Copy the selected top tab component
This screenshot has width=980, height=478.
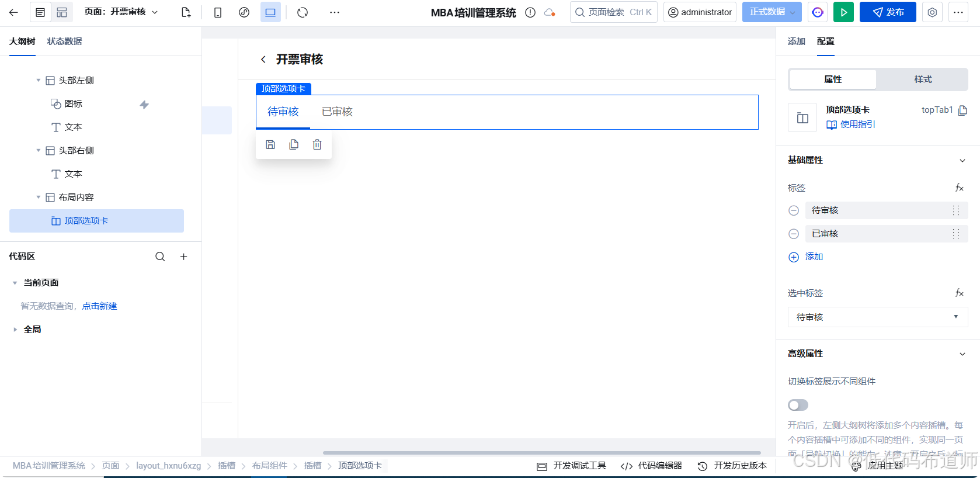click(294, 144)
